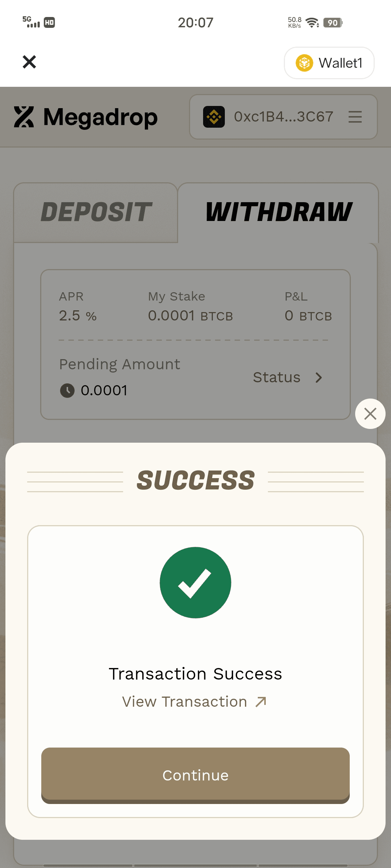The height and width of the screenshot is (868, 391).
Task: Click the external link arrow icon
Action: coord(261,702)
